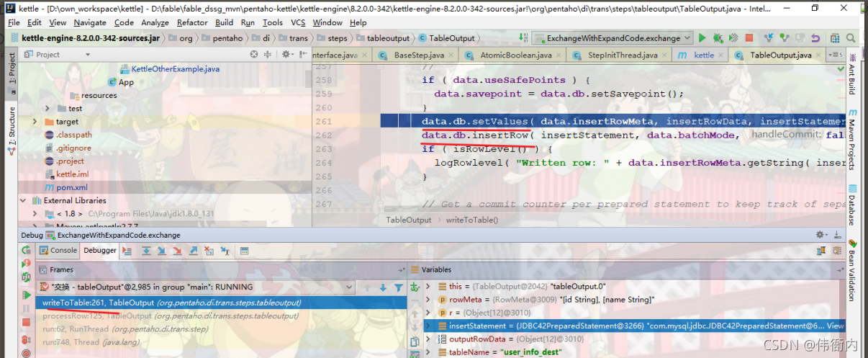Open the Refactor menu

point(192,22)
